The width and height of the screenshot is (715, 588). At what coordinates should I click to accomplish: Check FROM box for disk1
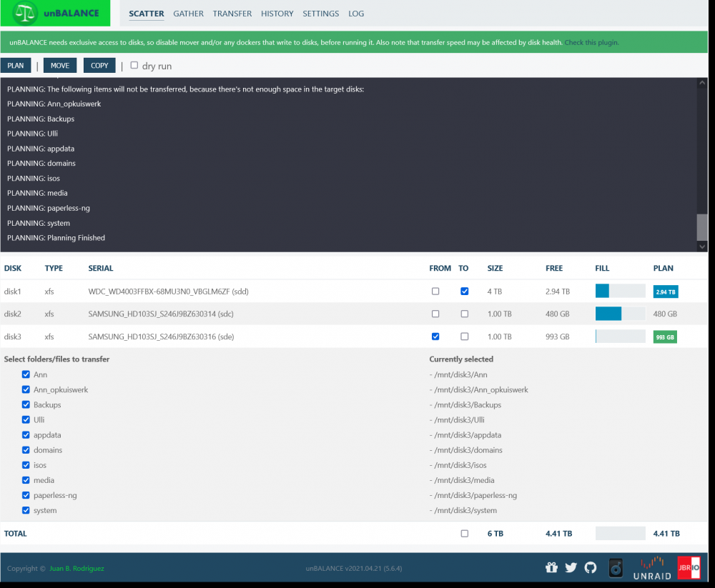click(x=435, y=291)
